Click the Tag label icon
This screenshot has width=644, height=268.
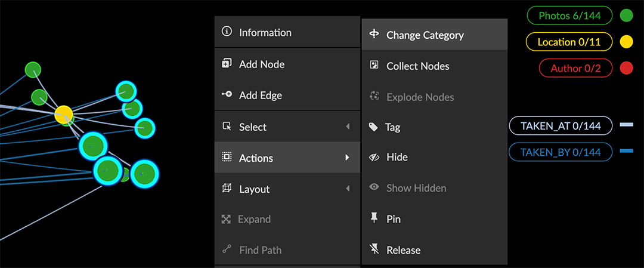pyautogui.click(x=374, y=127)
